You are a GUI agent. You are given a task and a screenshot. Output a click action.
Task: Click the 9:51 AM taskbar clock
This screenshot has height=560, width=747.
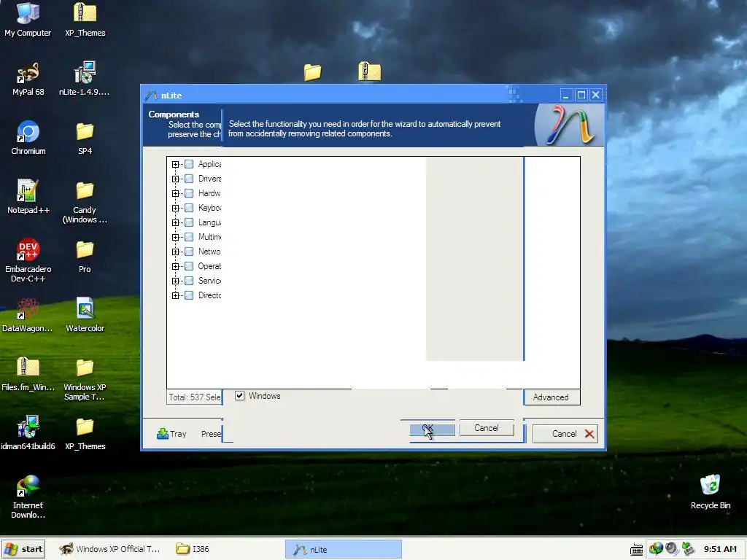point(720,549)
